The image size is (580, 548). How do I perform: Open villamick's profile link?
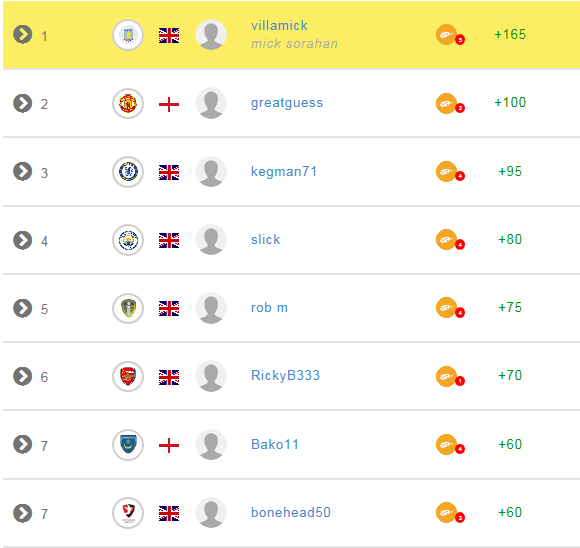tap(279, 26)
